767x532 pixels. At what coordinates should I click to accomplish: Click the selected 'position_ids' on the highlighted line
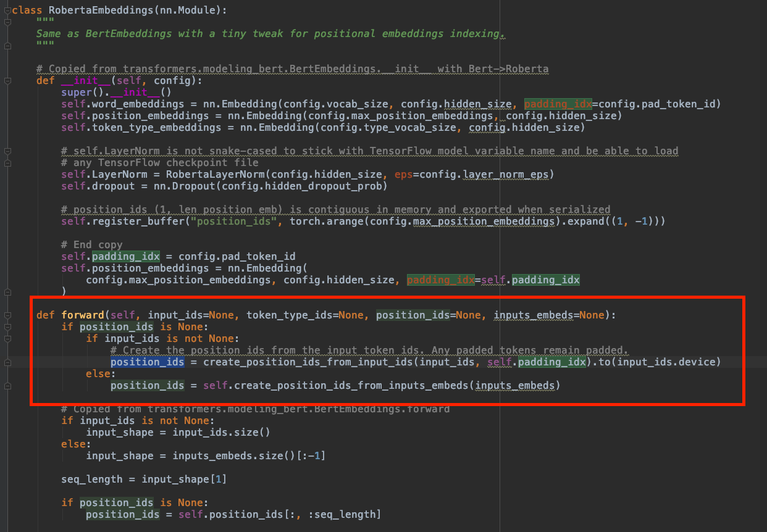tap(148, 362)
